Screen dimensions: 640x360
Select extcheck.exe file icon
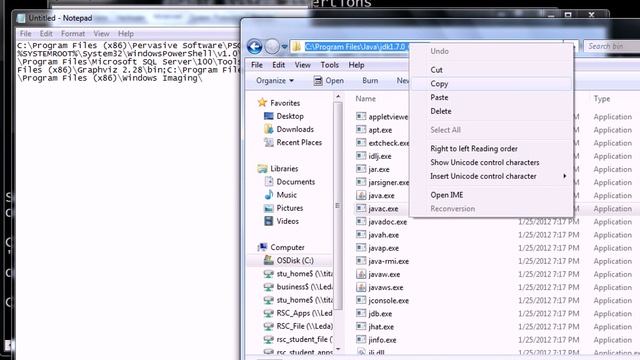pos(361,143)
